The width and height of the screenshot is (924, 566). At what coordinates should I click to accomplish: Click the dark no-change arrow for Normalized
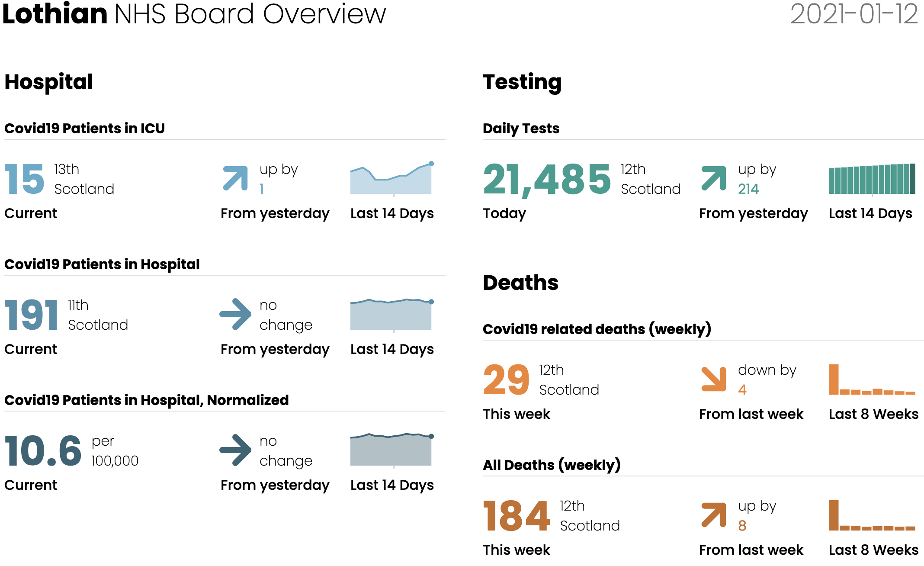point(235,450)
